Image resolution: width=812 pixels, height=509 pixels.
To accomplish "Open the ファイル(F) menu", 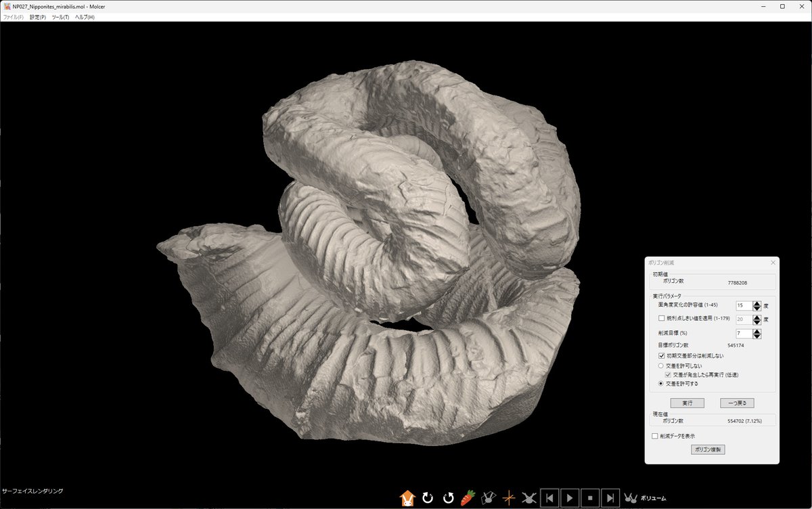I will 13,17.
